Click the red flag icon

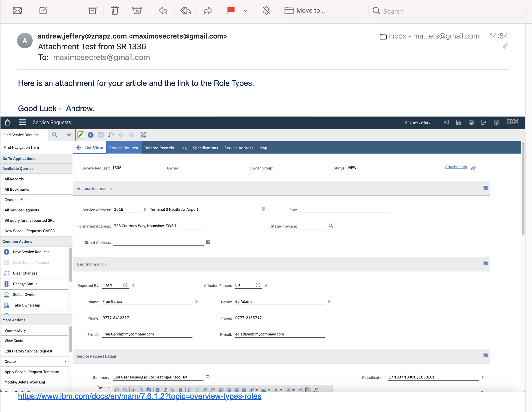pyautogui.click(x=231, y=10)
